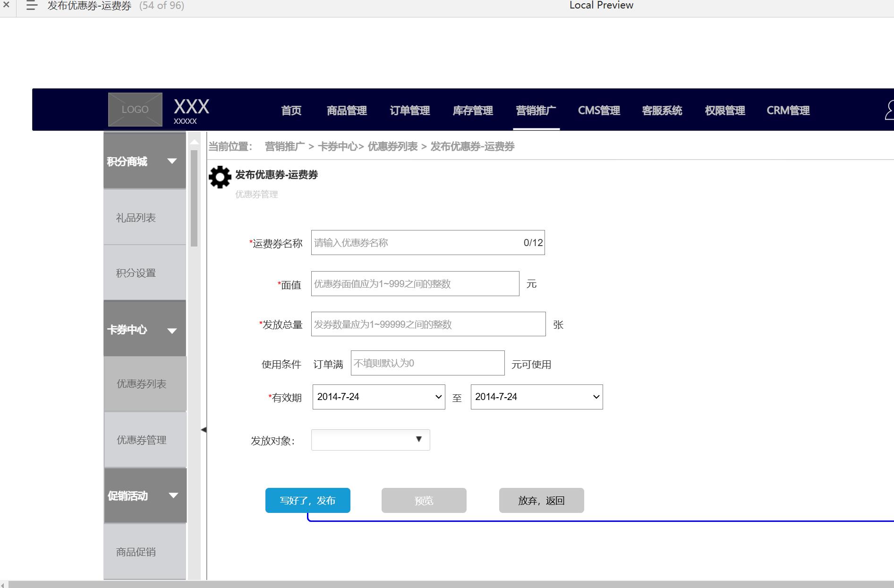
Task: Click the 发布优惠券-运费券 page title in header
Action: pos(89,6)
